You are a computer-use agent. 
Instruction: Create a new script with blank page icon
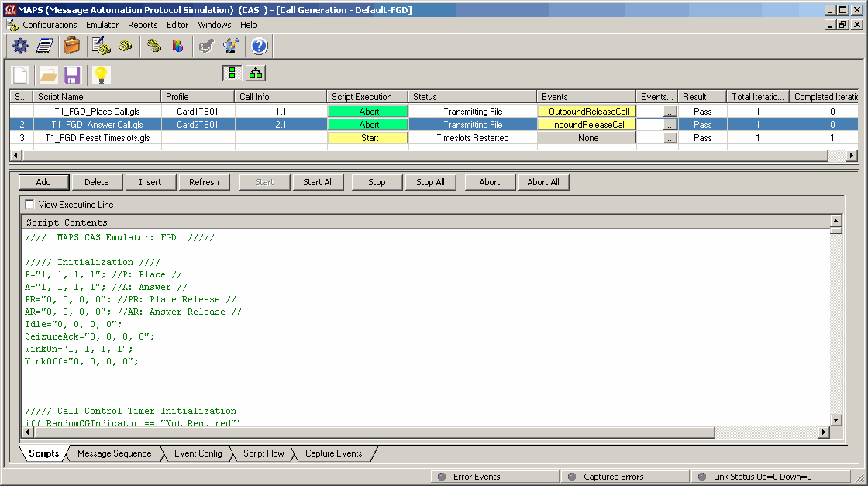click(20, 74)
